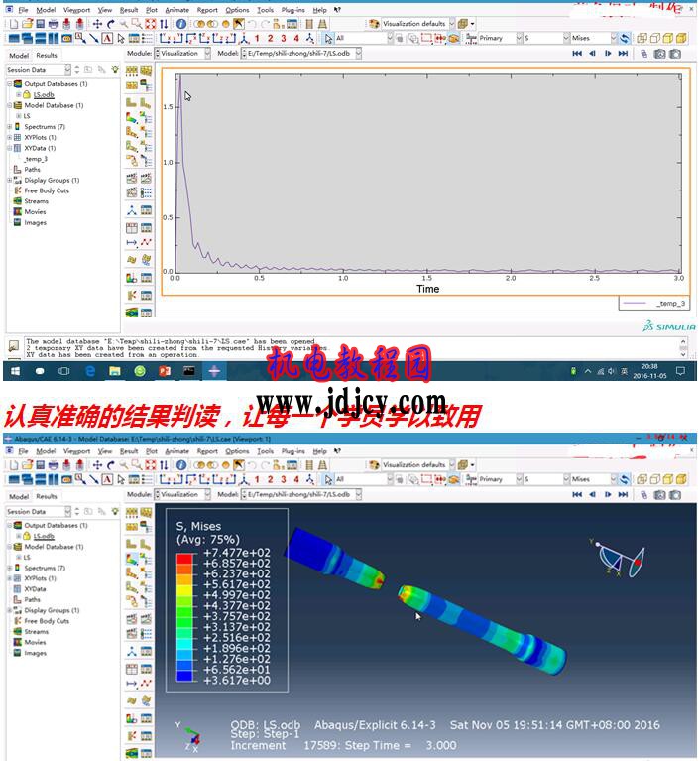Click the lightbulb filter icon in upper tree panel

(x=115, y=70)
